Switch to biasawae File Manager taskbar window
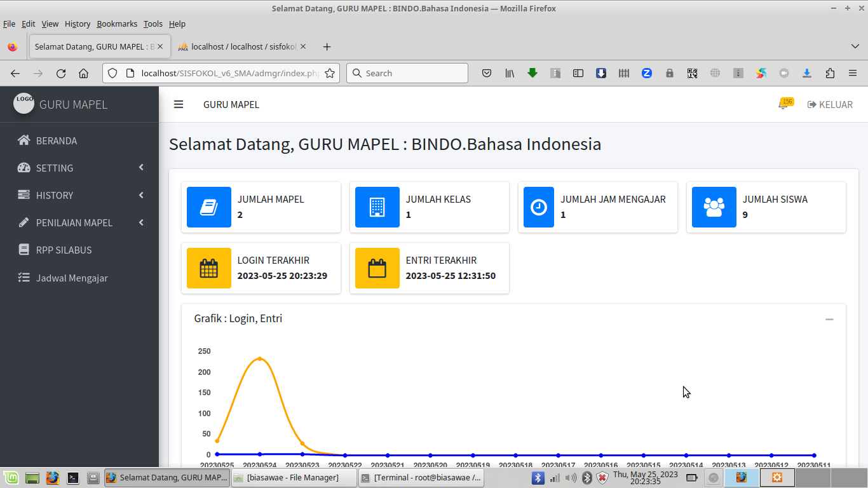 (x=293, y=477)
